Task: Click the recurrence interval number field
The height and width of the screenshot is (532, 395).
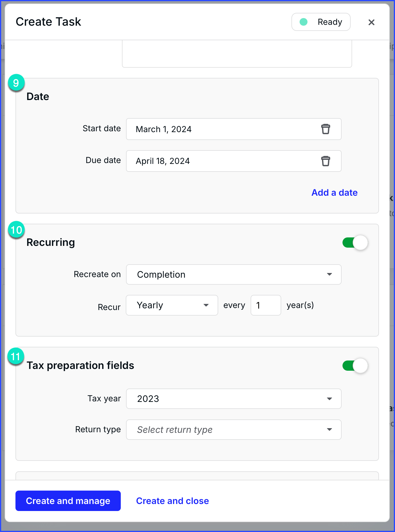Action: 265,305
